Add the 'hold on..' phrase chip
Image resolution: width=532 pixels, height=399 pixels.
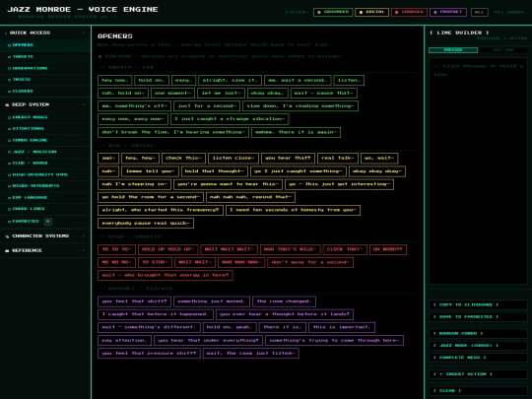(152, 80)
